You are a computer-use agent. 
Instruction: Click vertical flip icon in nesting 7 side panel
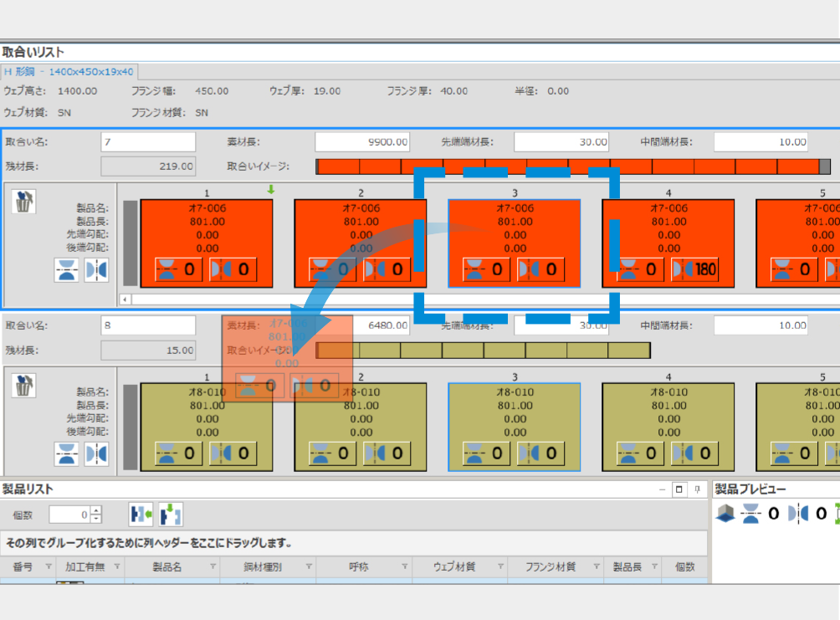pos(67,269)
